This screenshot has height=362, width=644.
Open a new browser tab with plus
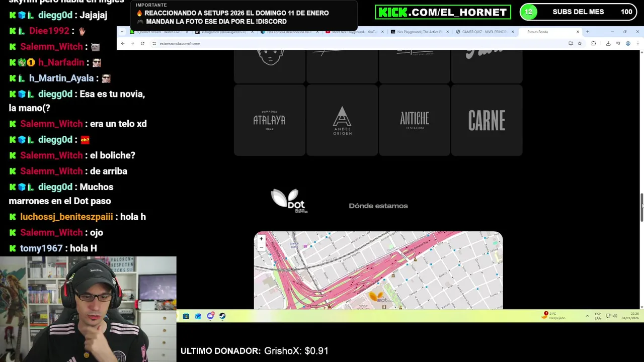(588, 32)
